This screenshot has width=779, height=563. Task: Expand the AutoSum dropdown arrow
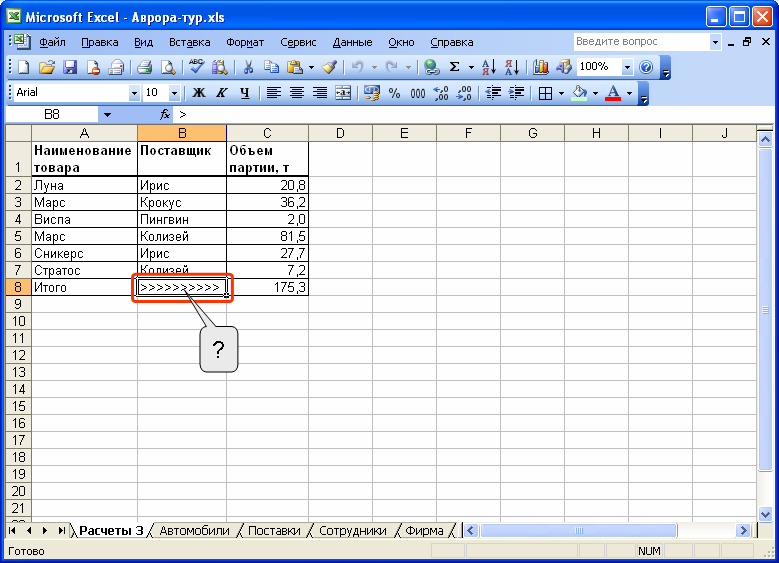(470, 67)
